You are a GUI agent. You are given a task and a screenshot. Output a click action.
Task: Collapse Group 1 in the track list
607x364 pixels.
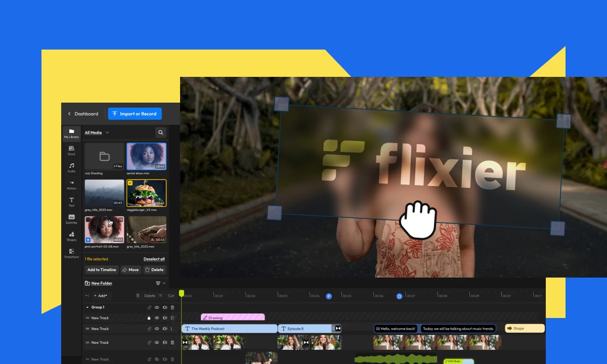[x=88, y=307]
